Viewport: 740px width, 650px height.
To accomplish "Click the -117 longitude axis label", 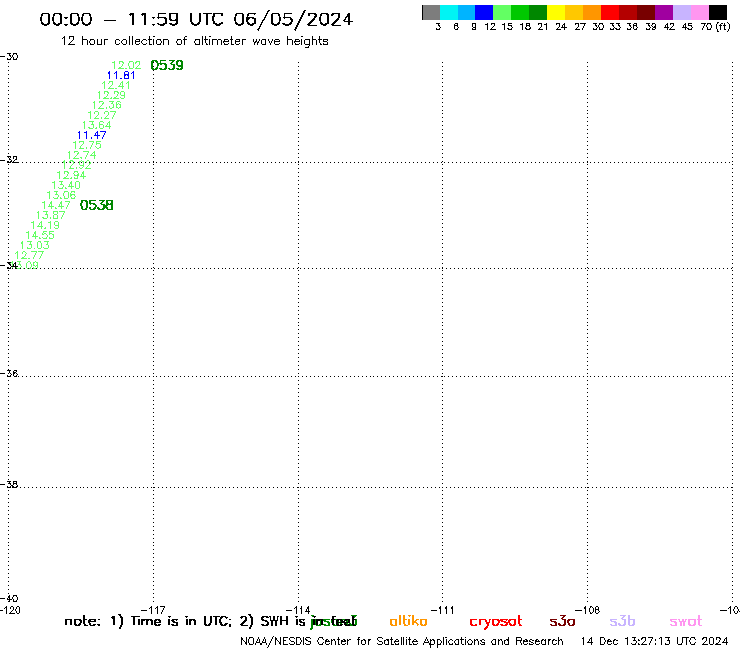I will pyautogui.click(x=153, y=610).
